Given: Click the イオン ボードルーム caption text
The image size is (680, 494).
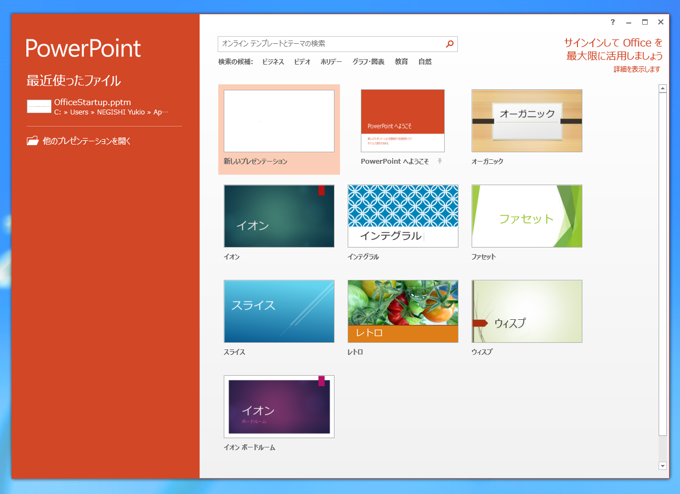Looking at the screenshot, I should (249, 447).
